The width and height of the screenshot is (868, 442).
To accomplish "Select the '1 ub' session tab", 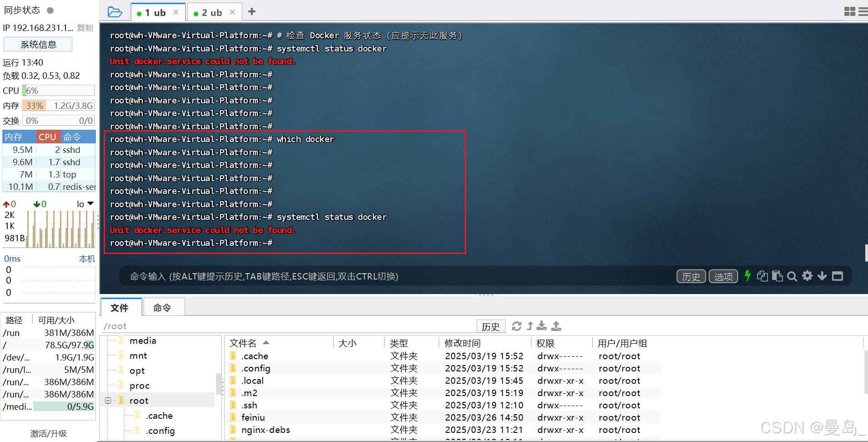I will 155,13.
